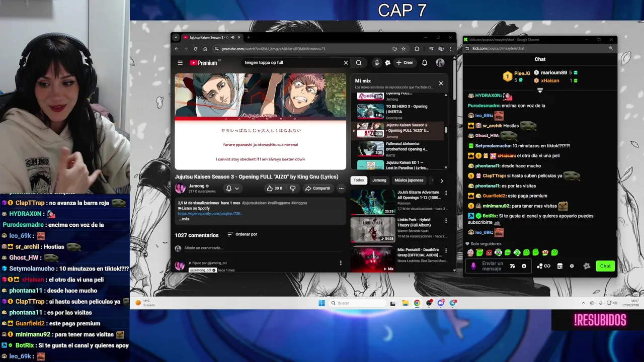Open Jamong channel notification bell dropdown

coord(232,188)
